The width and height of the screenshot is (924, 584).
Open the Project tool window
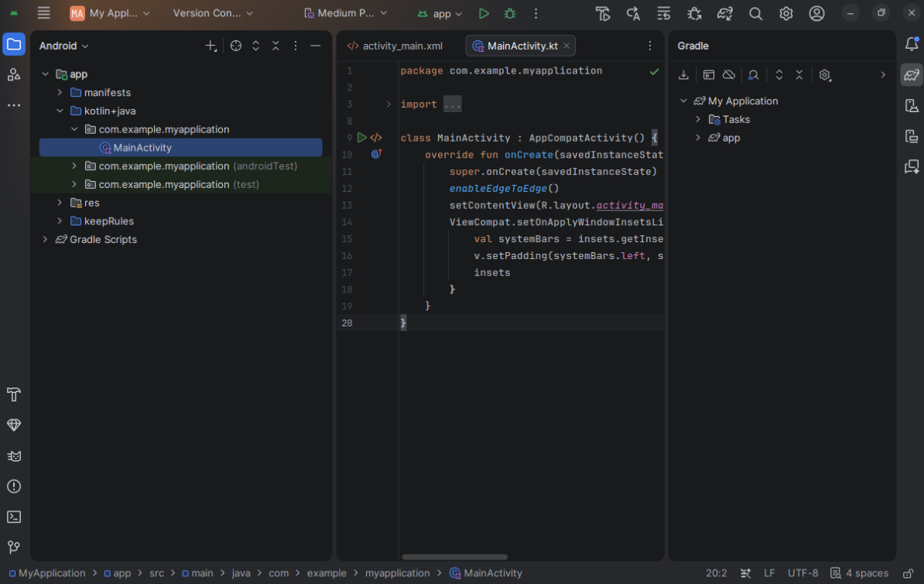click(x=14, y=45)
